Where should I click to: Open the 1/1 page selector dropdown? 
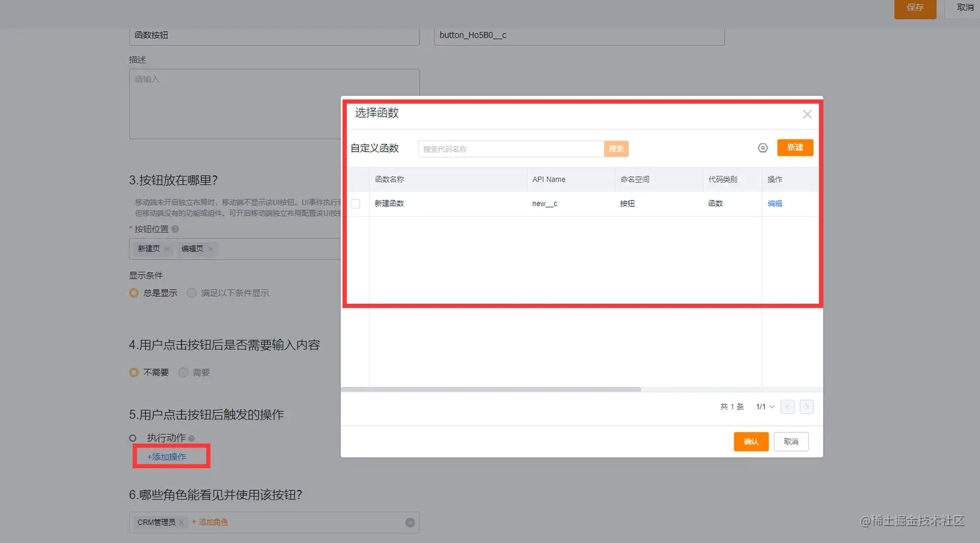coord(765,407)
